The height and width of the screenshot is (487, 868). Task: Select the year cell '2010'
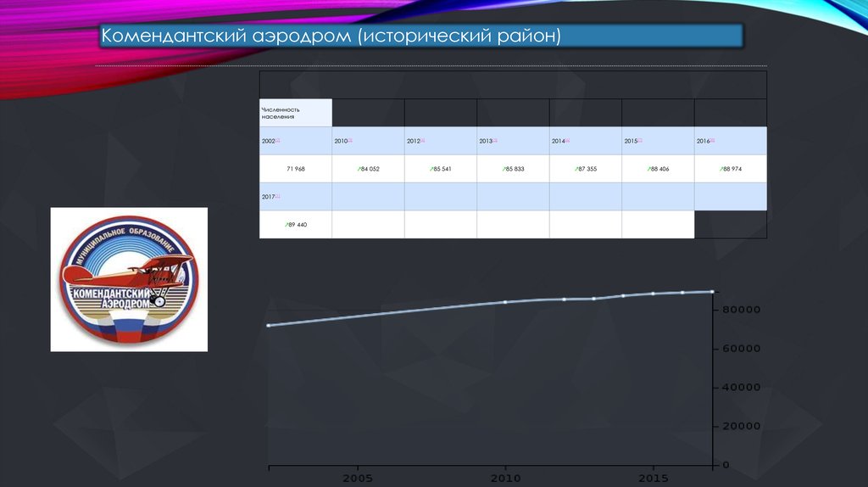coord(368,141)
